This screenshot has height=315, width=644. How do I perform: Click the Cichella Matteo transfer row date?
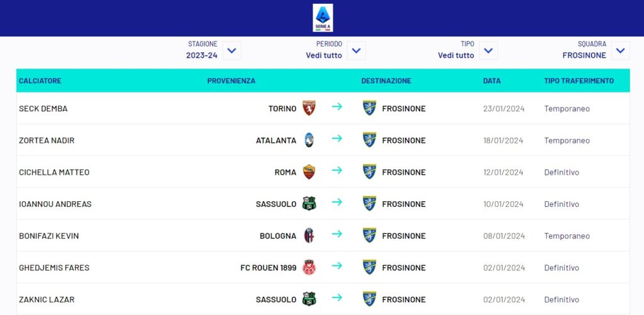coord(503,172)
